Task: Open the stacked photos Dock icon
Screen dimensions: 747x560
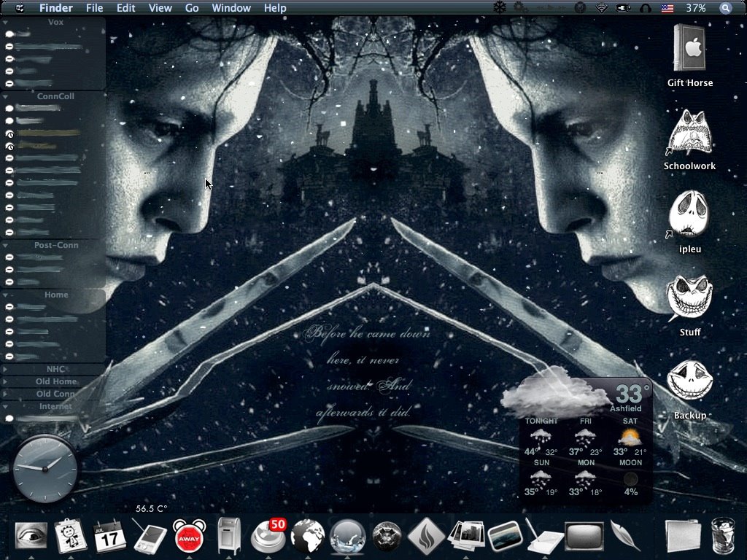Action: tap(466, 536)
